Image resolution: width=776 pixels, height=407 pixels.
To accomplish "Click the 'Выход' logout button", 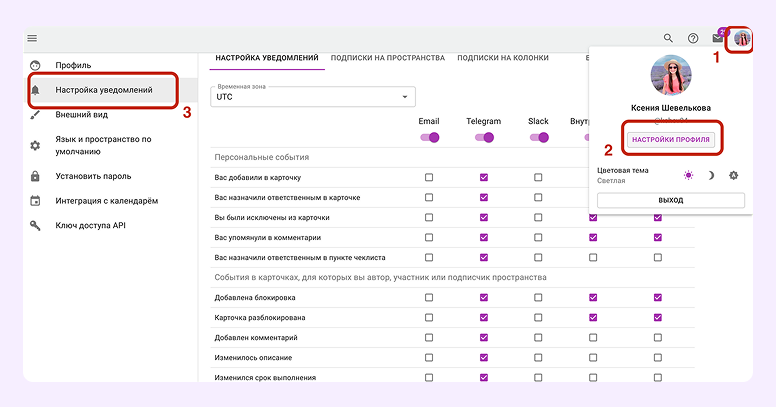I will pos(671,200).
